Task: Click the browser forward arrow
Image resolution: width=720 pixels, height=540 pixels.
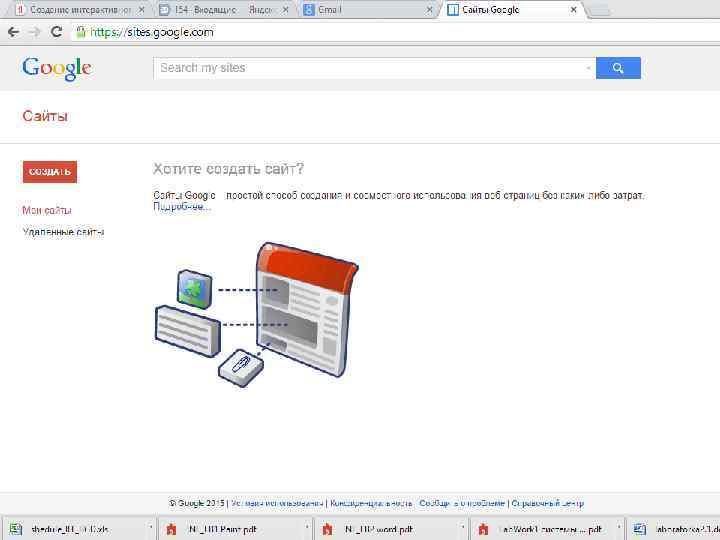Action: [x=34, y=32]
